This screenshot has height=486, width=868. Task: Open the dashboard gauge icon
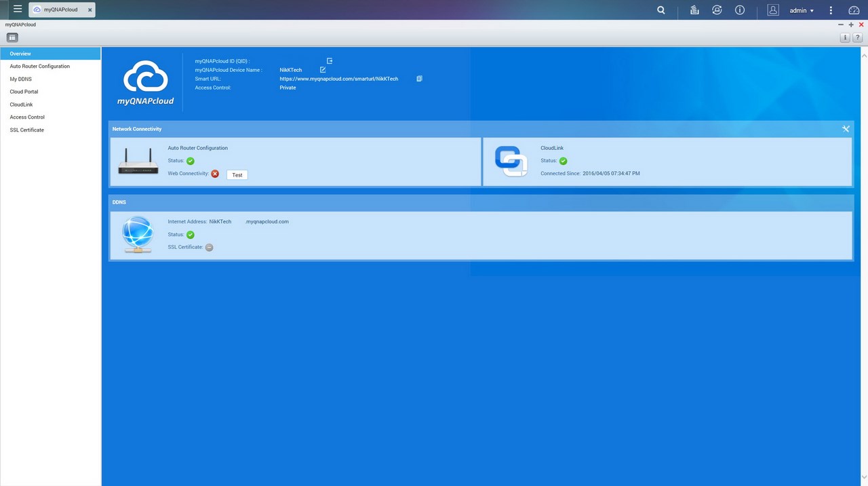(x=854, y=10)
